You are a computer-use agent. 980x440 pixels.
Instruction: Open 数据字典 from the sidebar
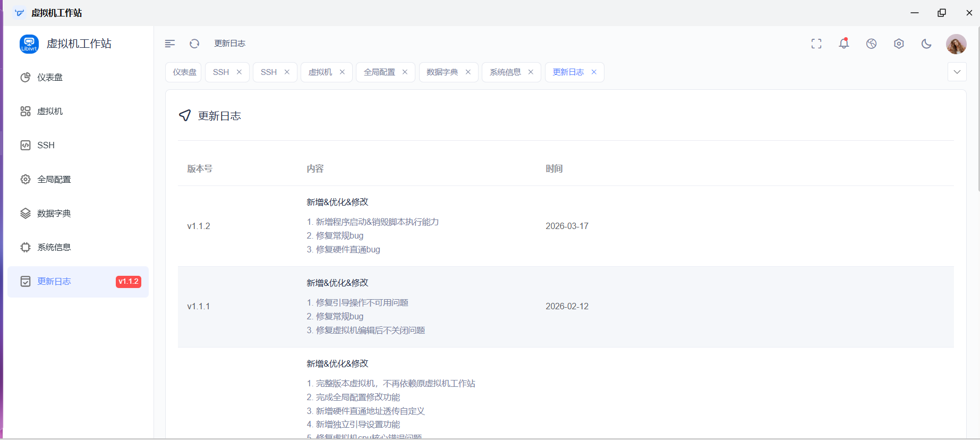(54, 214)
